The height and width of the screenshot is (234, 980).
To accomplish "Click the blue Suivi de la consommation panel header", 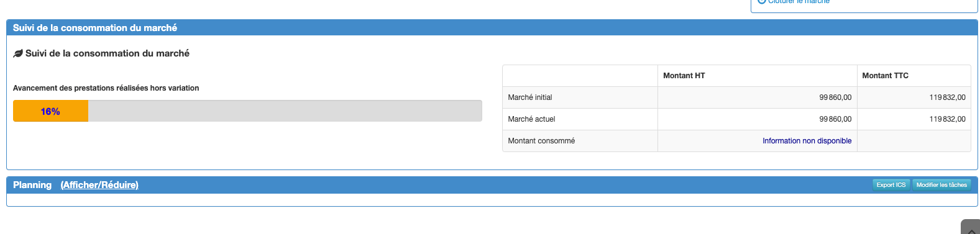I will (492, 28).
